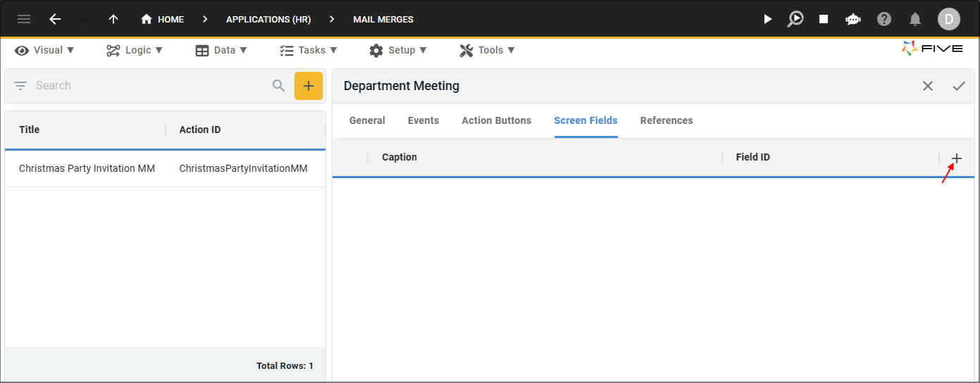Click Total Rows: 1 label

285,366
